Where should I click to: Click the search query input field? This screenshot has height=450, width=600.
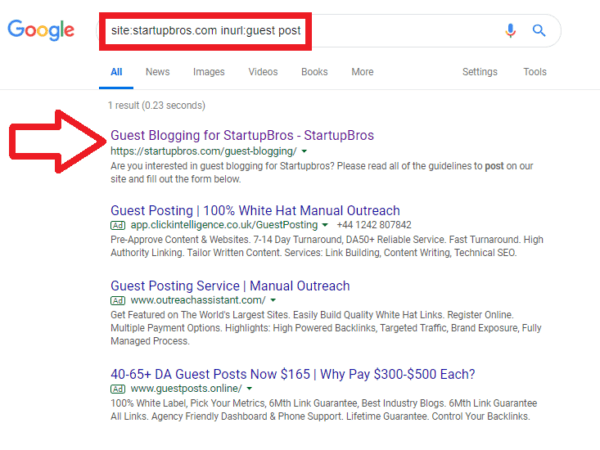[328, 31]
